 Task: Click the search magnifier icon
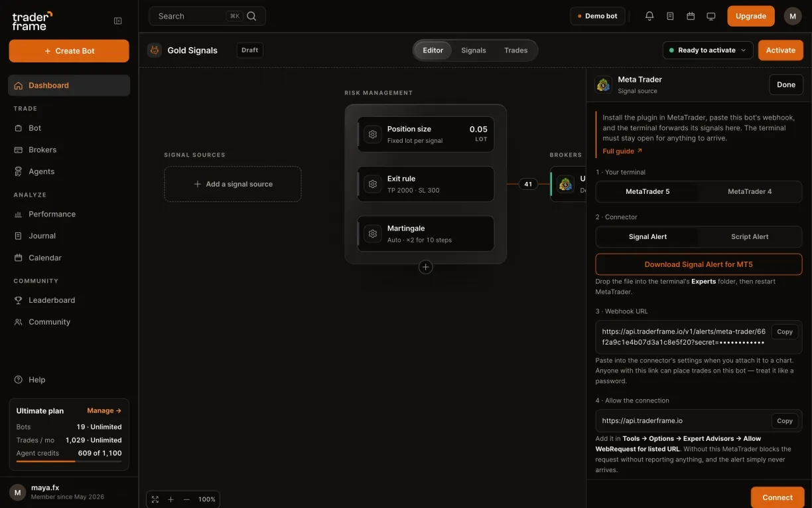coord(251,16)
